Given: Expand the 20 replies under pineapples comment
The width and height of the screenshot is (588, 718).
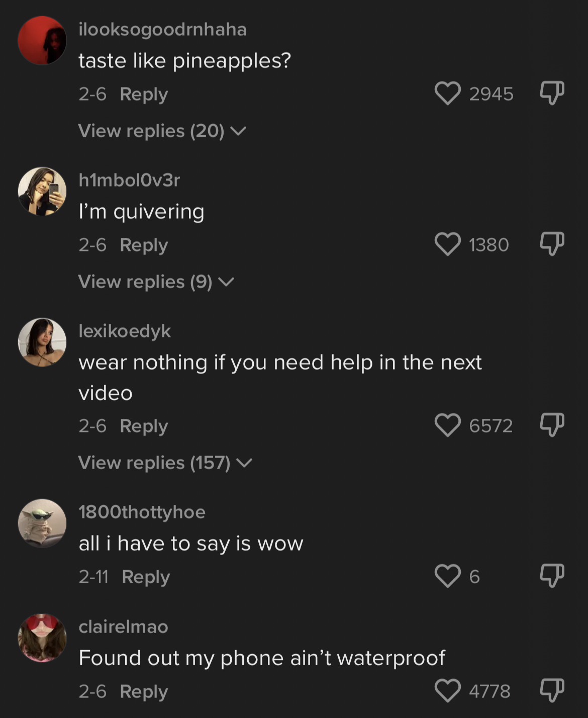Looking at the screenshot, I should pyautogui.click(x=162, y=131).
